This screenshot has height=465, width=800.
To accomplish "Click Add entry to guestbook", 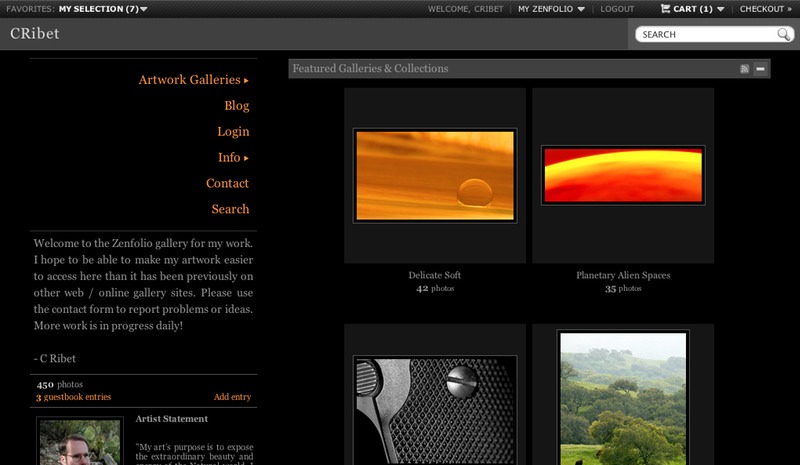I will point(232,397).
